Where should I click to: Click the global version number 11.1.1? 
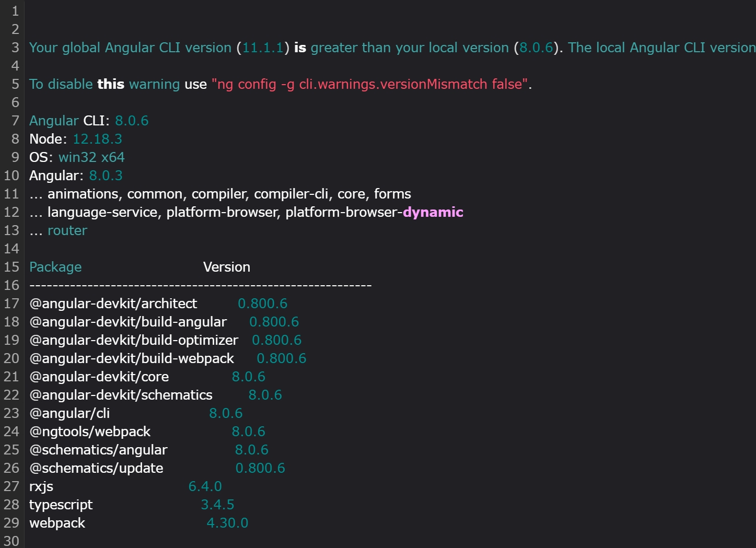[263, 48]
